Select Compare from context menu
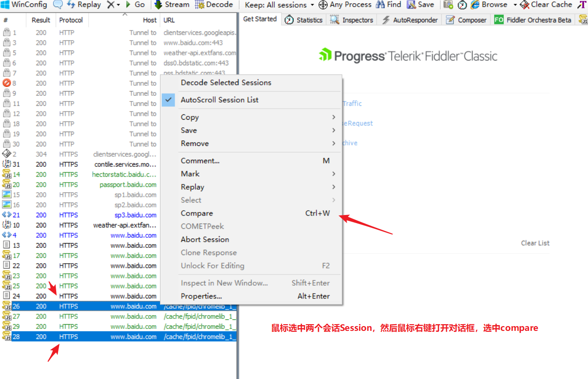This screenshot has width=588, height=379. pos(197,213)
